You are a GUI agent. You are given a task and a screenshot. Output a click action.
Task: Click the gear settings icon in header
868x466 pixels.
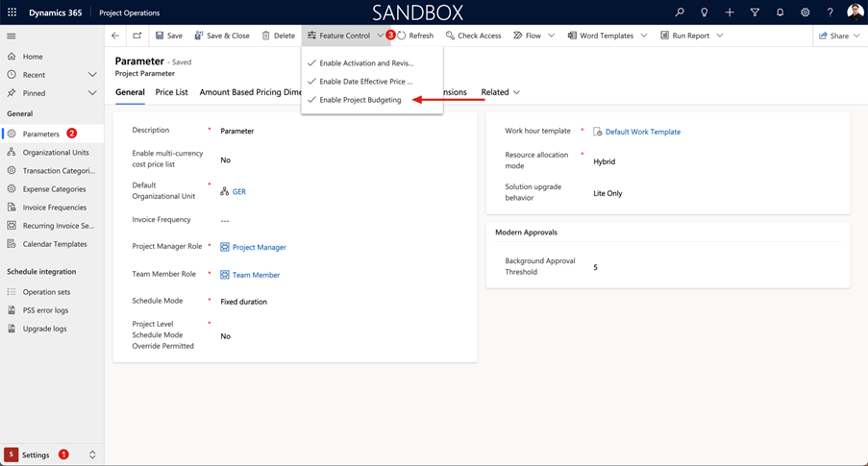[805, 12]
